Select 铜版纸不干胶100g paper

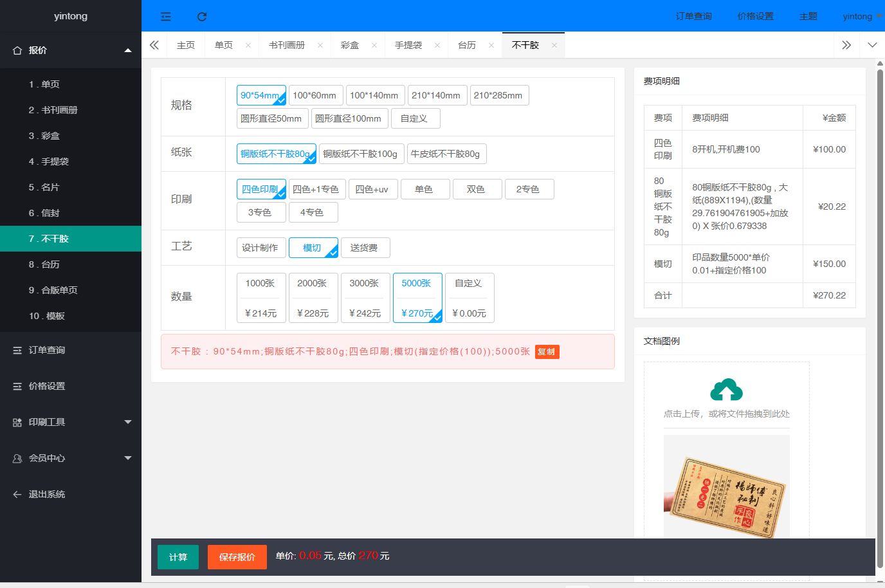(x=360, y=154)
